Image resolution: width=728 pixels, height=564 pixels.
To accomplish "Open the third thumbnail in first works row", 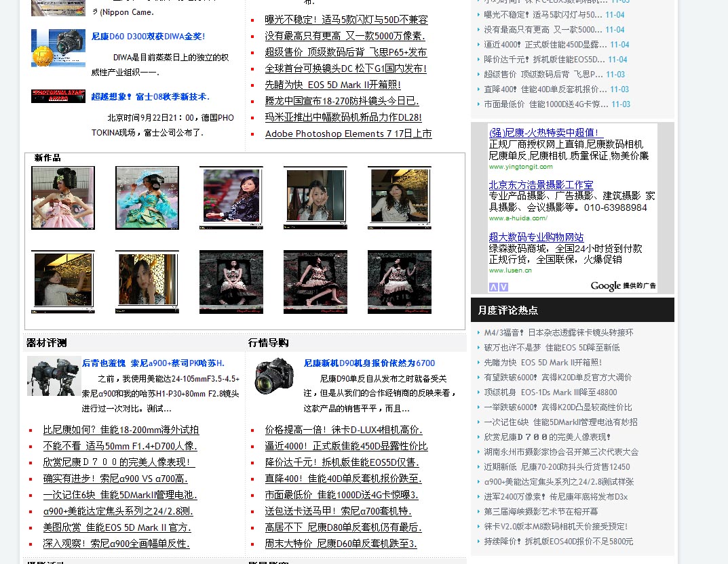I will pyautogui.click(x=231, y=198).
